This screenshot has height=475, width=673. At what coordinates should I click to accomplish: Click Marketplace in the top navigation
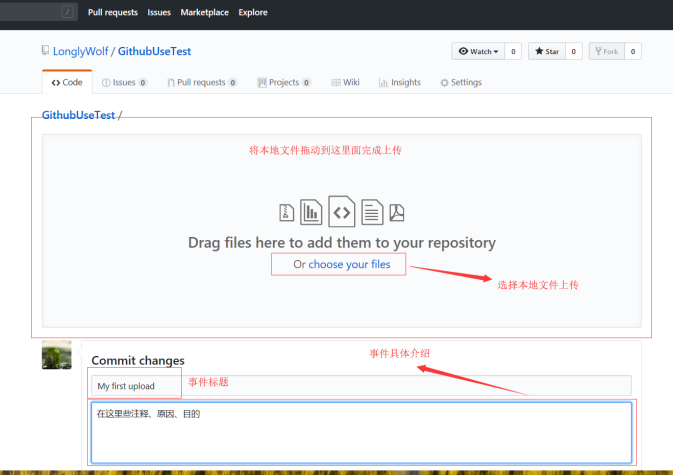[204, 13]
